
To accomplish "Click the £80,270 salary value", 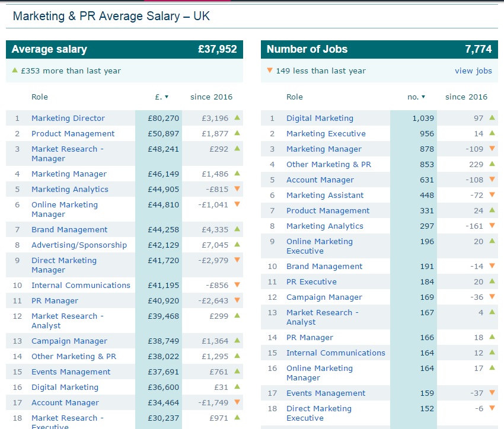I will tap(163, 118).
